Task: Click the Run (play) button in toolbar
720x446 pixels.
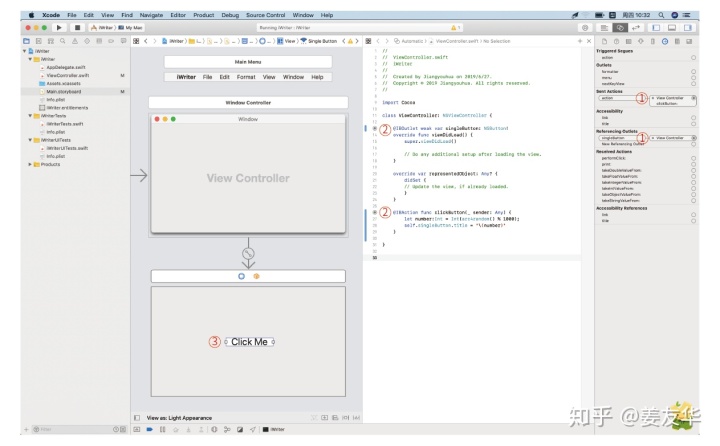Action: [x=59, y=28]
